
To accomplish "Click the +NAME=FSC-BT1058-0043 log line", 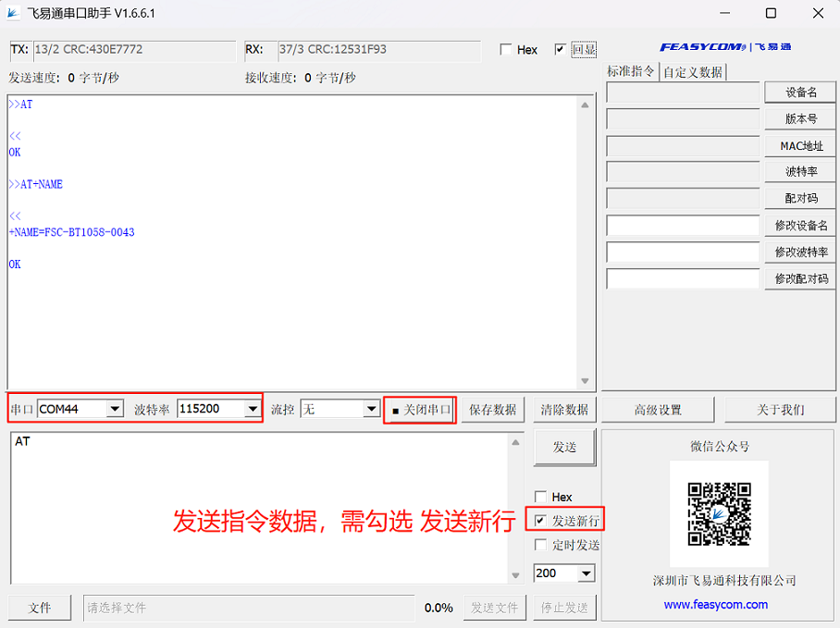I will point(72,232).
